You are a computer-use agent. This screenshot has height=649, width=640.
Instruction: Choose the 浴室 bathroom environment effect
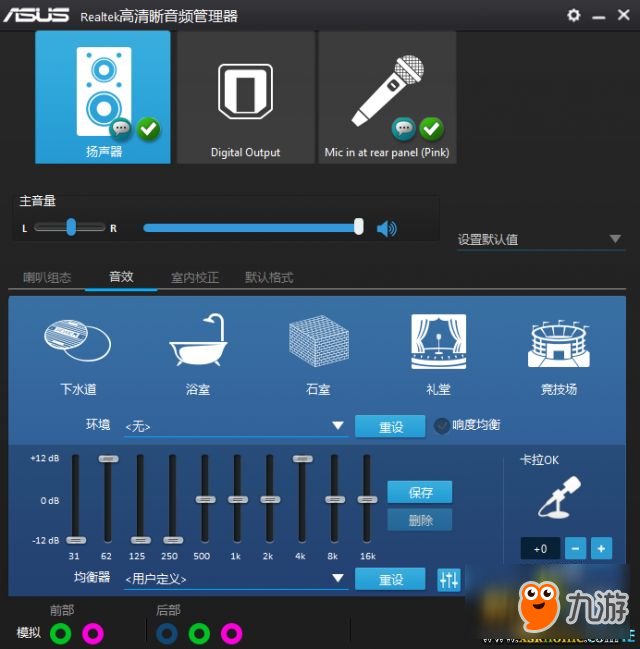coord(198,356)
